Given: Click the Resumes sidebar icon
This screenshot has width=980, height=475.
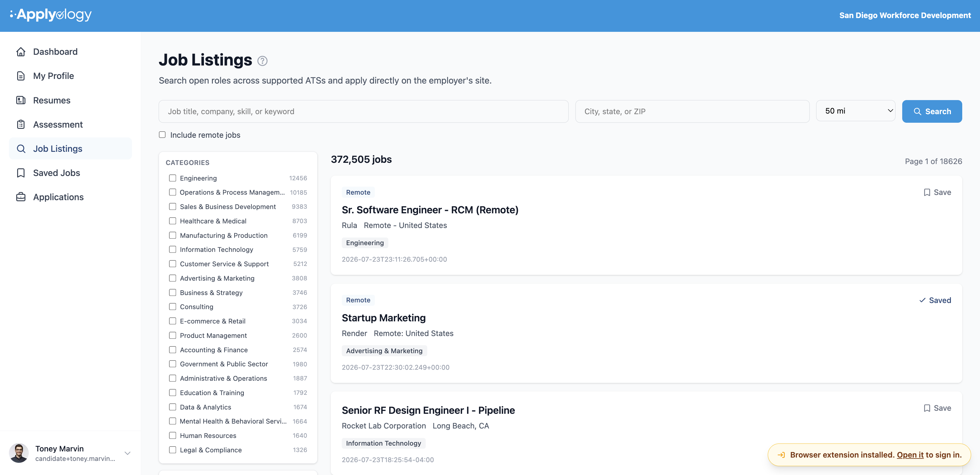Looking at the screenshot, I should (x=21, y=100).
